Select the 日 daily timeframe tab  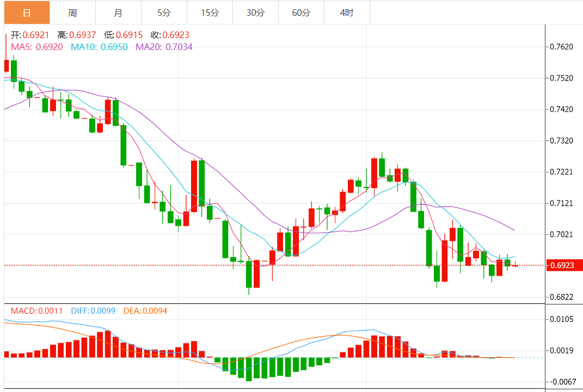pos(27,13)
